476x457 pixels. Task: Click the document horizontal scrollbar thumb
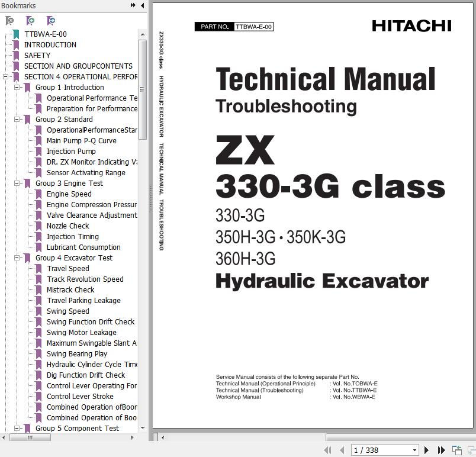pyautogui.click(x=401, y=437)
